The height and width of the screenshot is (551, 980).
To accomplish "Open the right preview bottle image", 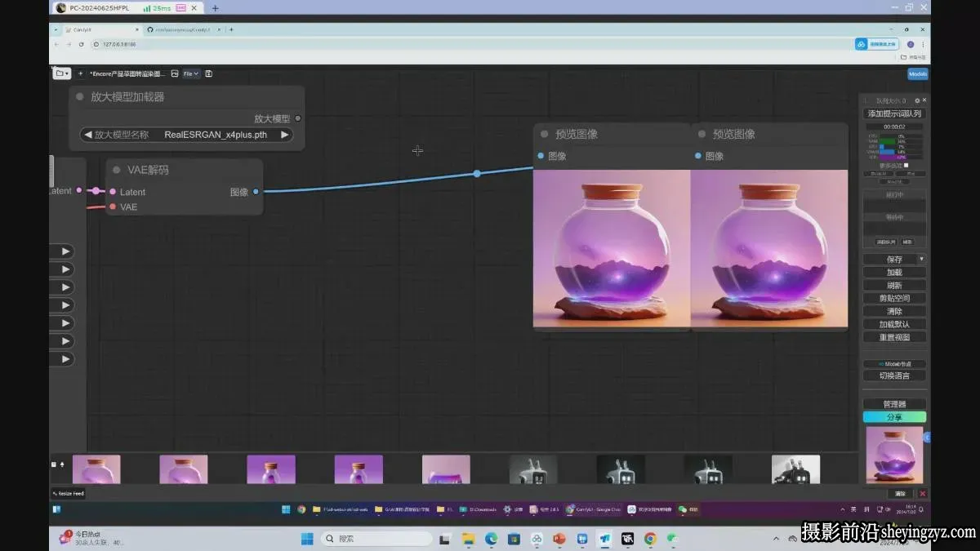I will click(x=769, y=248).
